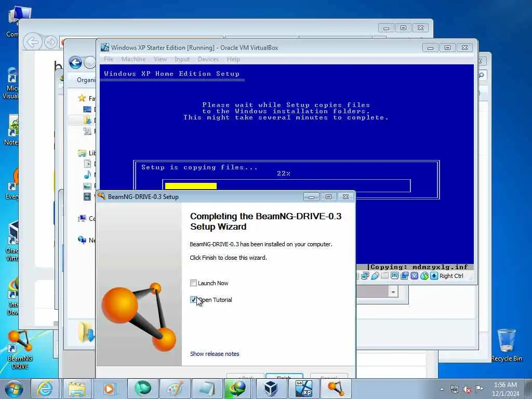Minimize the BeamNG-DRIVE-0.3 Setup window

tap(311, 197)
